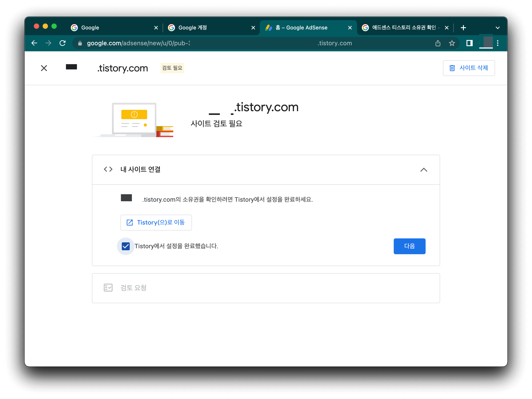Collapse the 내 사이트 연결 section
The height and width of the screenshot is (399, 532).
point(424,170)
